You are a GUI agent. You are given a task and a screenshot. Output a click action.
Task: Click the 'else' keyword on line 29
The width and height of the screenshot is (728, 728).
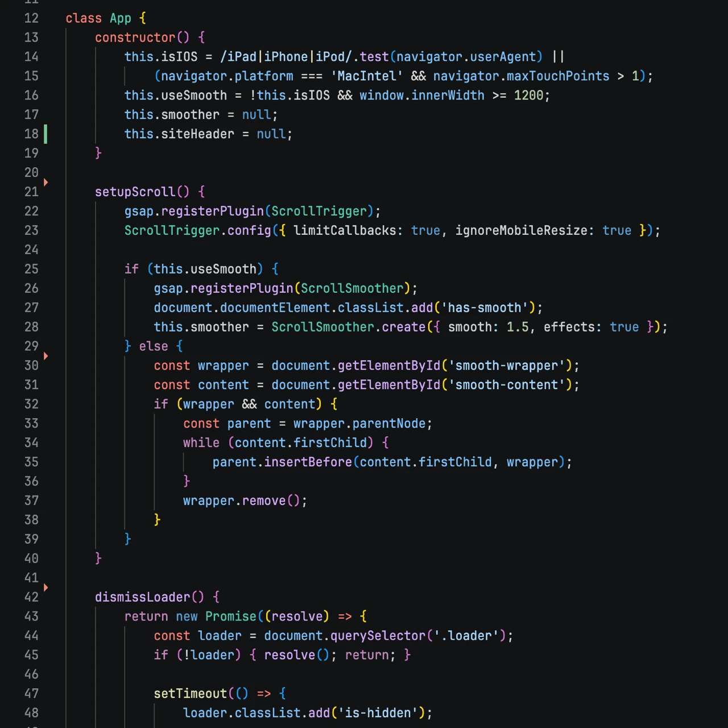point(154,346)
